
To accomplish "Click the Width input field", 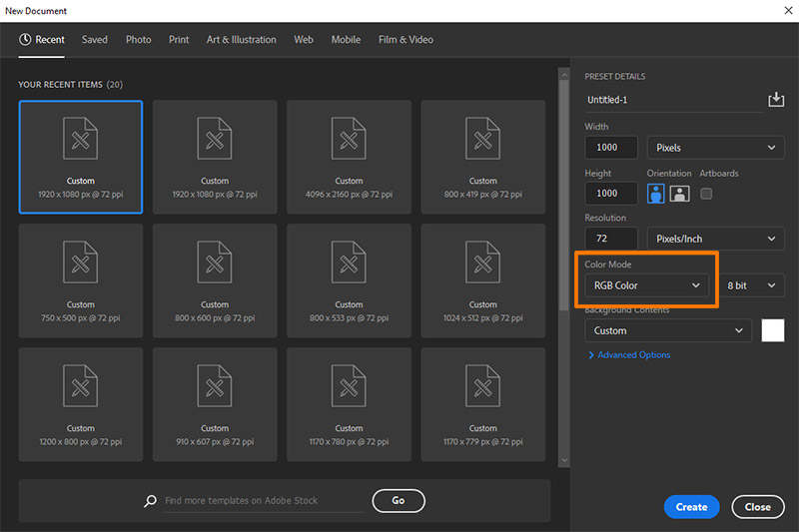I will pos(611,148).
